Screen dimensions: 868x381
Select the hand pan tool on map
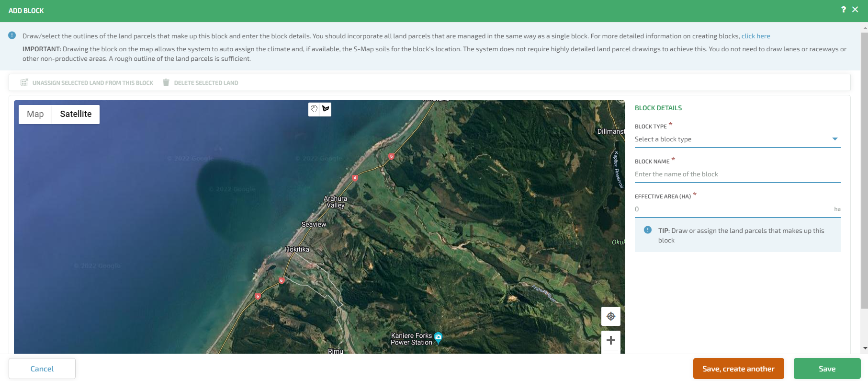(x=314, y=109)
